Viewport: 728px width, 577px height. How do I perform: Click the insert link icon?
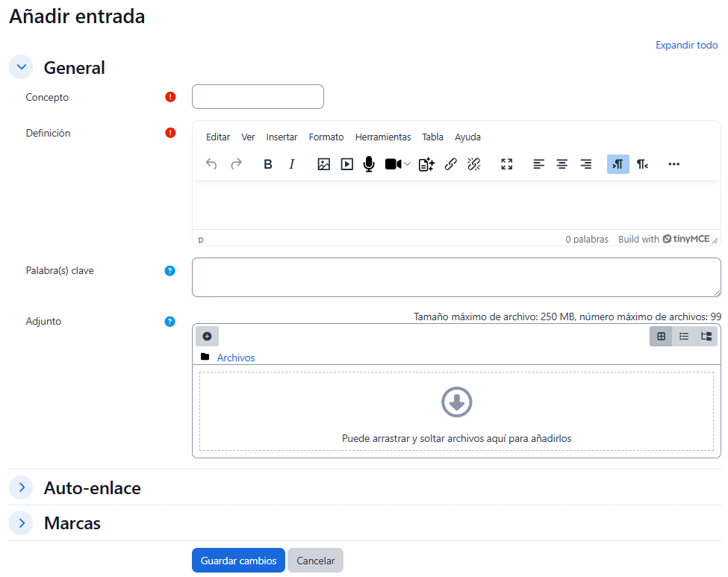(x=450, y=164)
